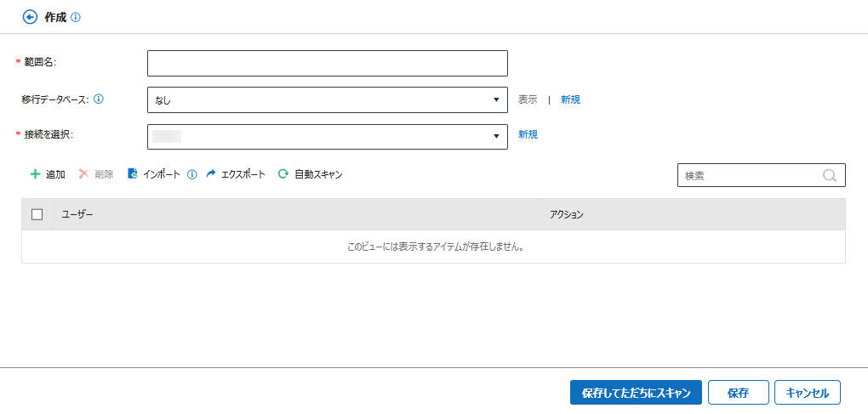Focus the 範囲名 text field

[327, 63]
